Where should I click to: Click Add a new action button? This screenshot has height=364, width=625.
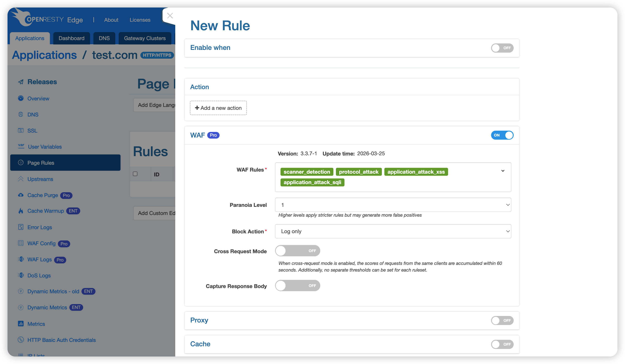coord(218,108)
